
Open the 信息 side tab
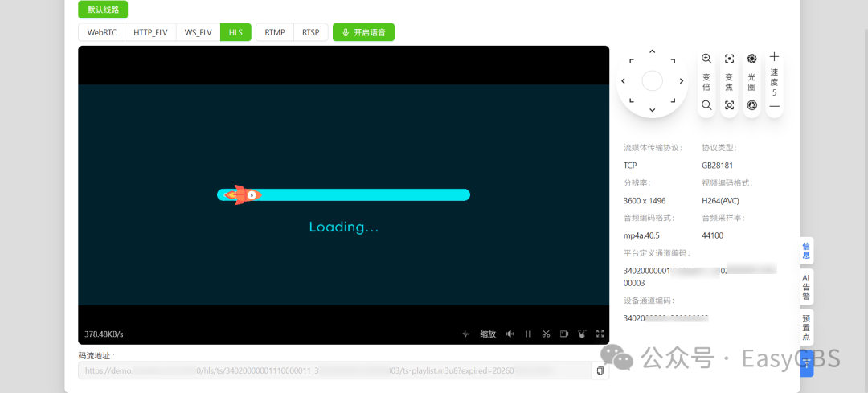point(807,251)
